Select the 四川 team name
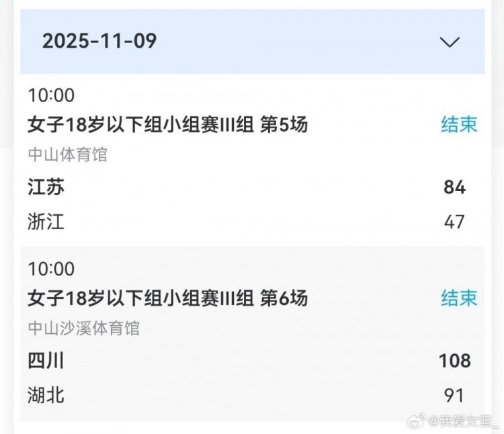 [46, 361]
